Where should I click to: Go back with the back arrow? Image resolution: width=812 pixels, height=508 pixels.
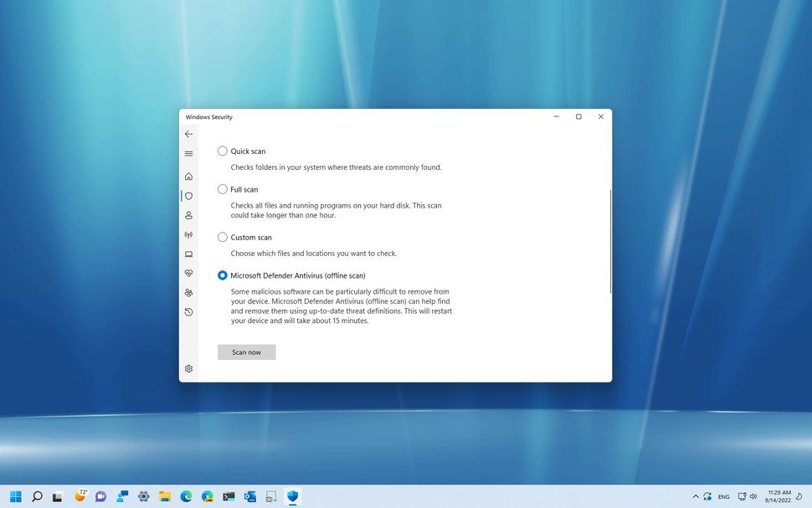tap(188, 134)
